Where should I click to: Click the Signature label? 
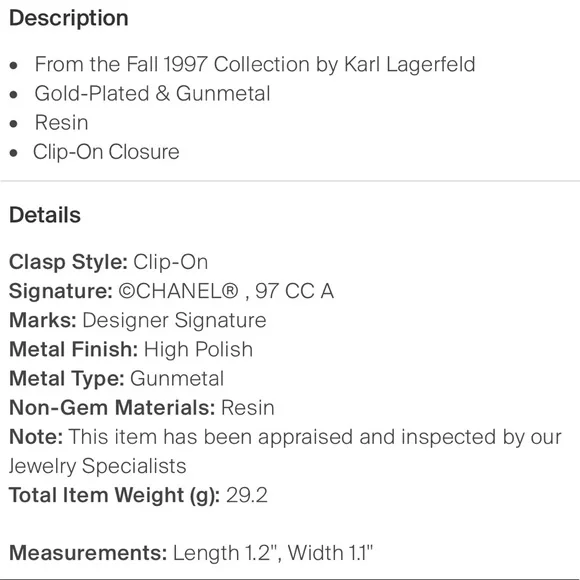tap(61, 291)
